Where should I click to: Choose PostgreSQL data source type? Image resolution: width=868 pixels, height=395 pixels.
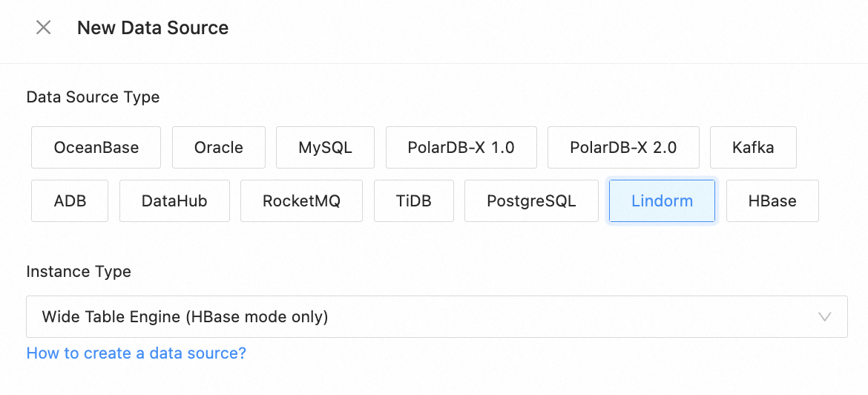click(x=531, y=201)
